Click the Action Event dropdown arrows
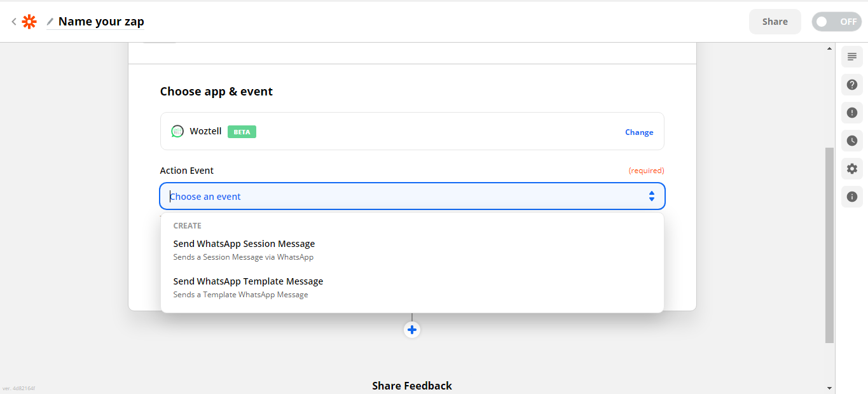This screenshot has height=394, width=868. [x=651, y=196]
